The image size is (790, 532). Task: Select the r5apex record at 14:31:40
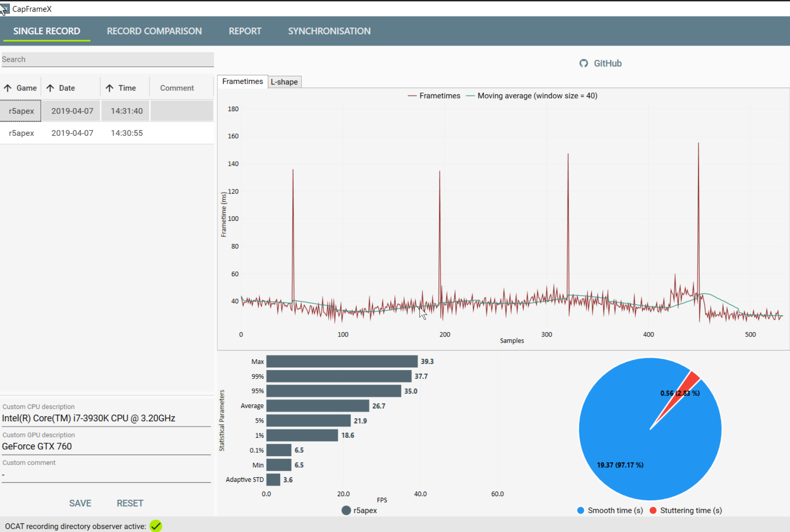[107, 111]
